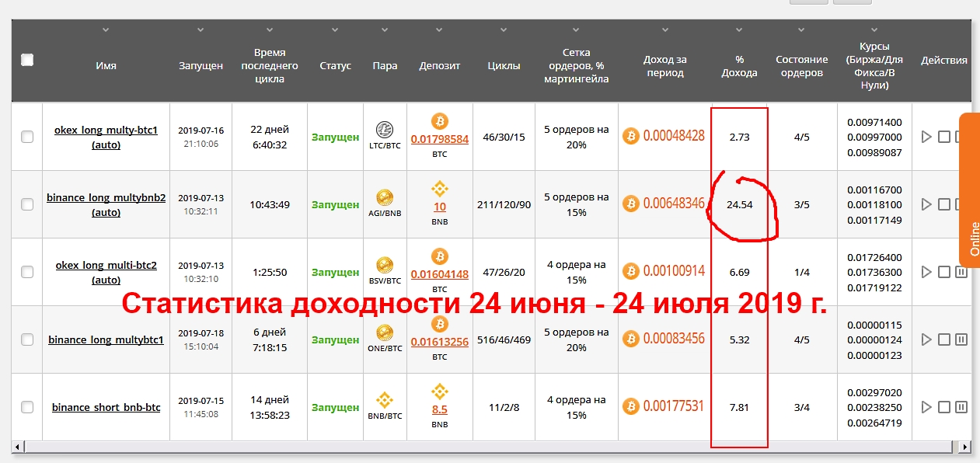Open the okex_long_multi-btc2 (auto) bot link
The width and height of the screenshot is (980, 463).
[106, 273]
